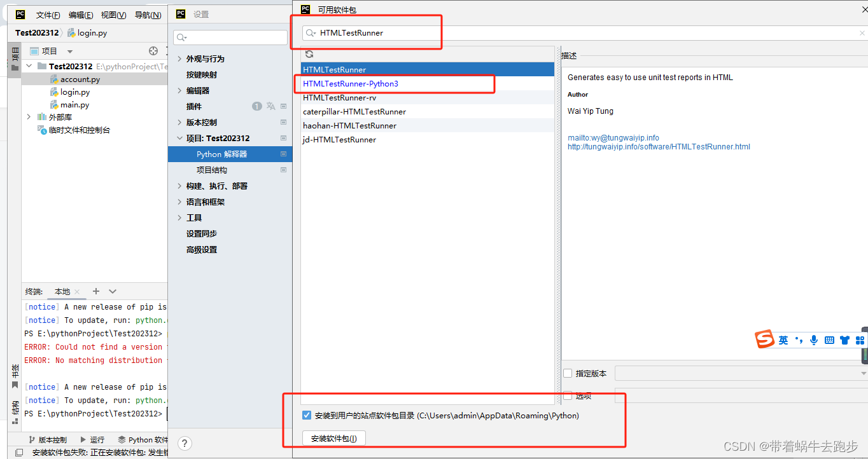
Task: Uncheck install to user's site packages directory
Action: 307,416
